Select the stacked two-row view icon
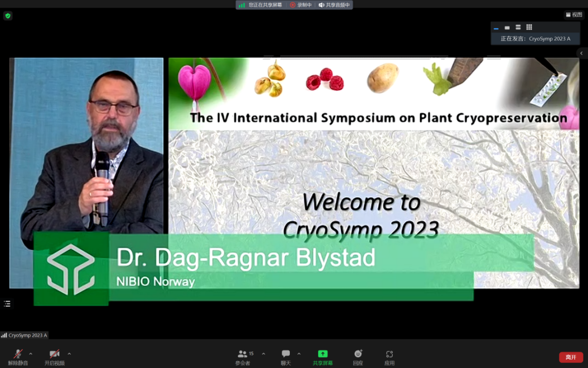 pos(518,27)
